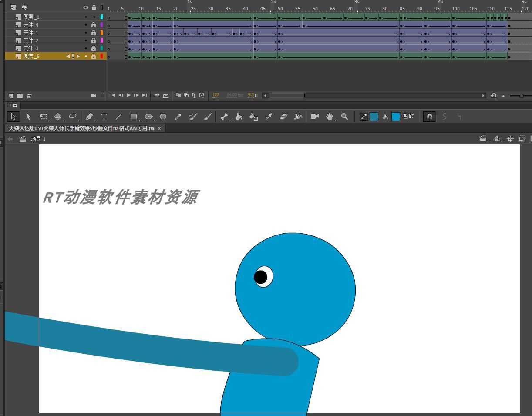The width and height of the screenshot is (532, 416).
Task: Step back one frame
Action: tap(121, 95)
